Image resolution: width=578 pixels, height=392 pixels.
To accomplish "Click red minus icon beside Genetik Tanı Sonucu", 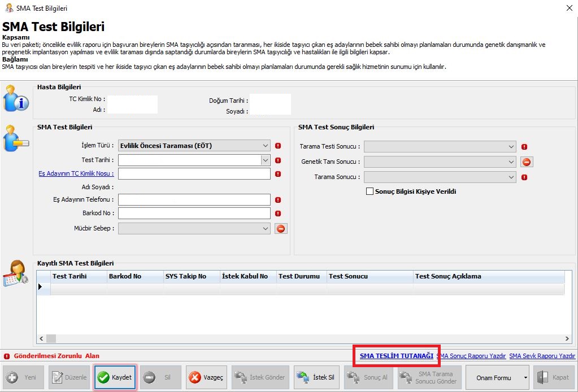I will coord(527,162).
